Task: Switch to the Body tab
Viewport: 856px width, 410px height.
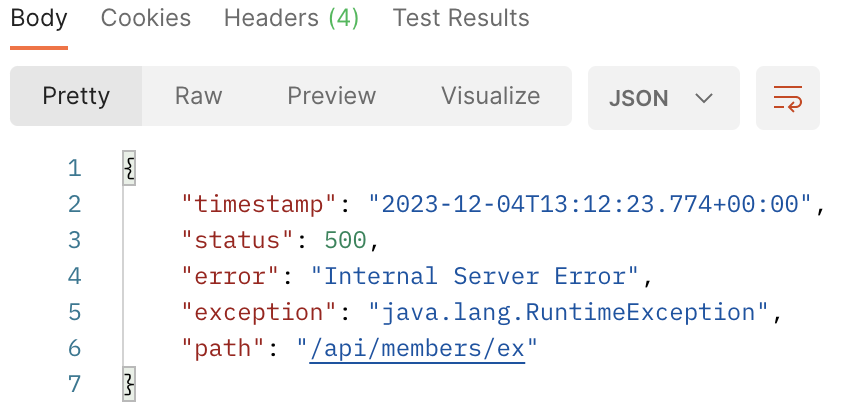Action: coord(39,19)
